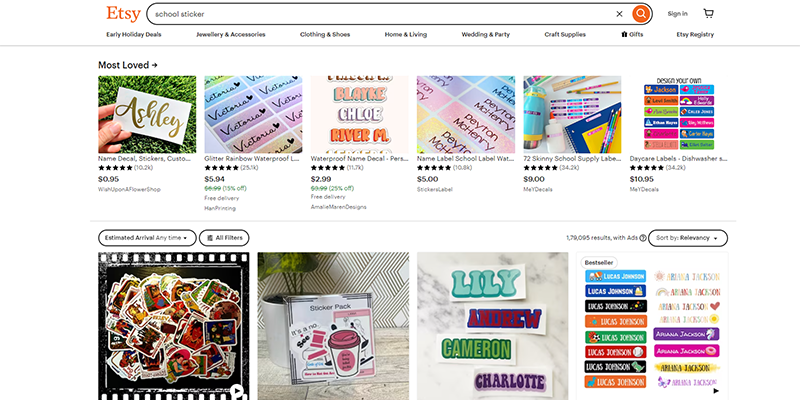The image size is (800, 400).
Task: Open Etsy Registry menu item
Action: click(695, 35)
